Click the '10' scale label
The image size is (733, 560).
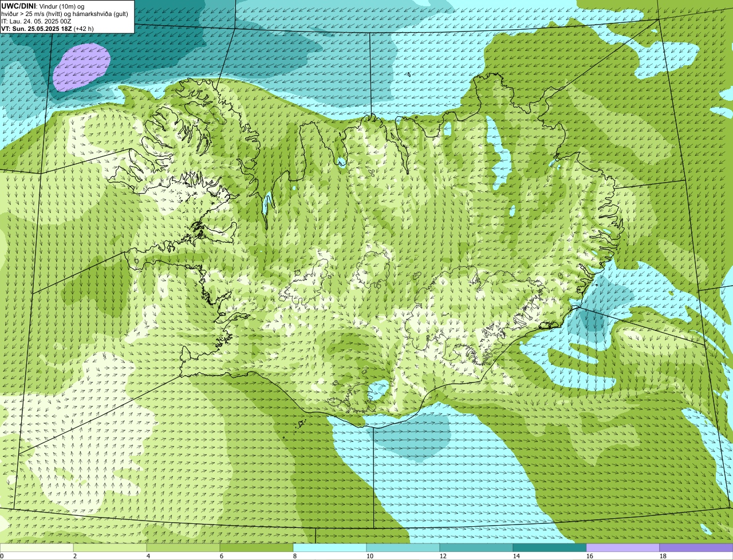tap(370, 556)
